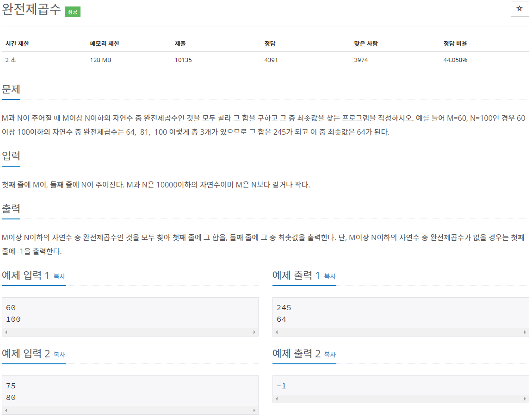Click the 출력 section heading
Screen dimensions: 532x418
tap(11, 208)
